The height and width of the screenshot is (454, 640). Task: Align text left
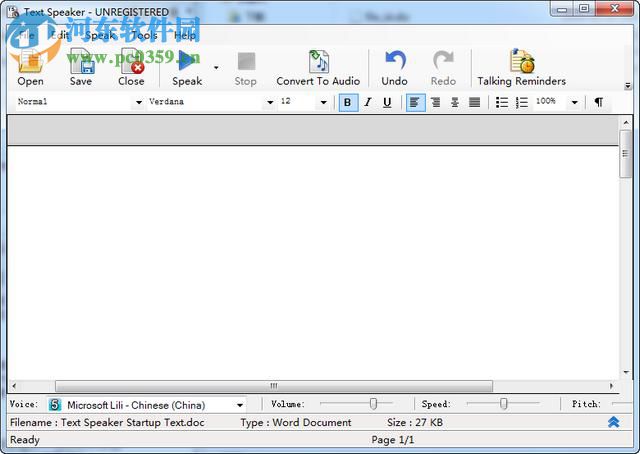(415, 102)
